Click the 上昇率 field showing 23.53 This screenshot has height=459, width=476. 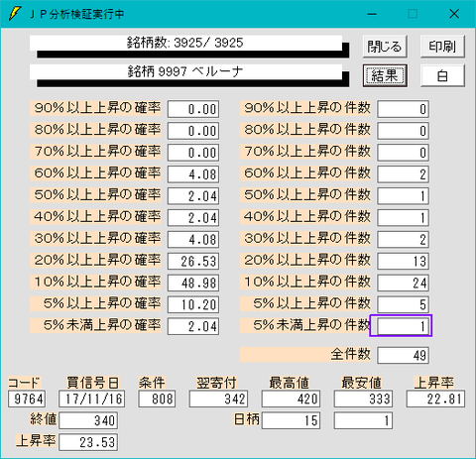pos(88,442)
